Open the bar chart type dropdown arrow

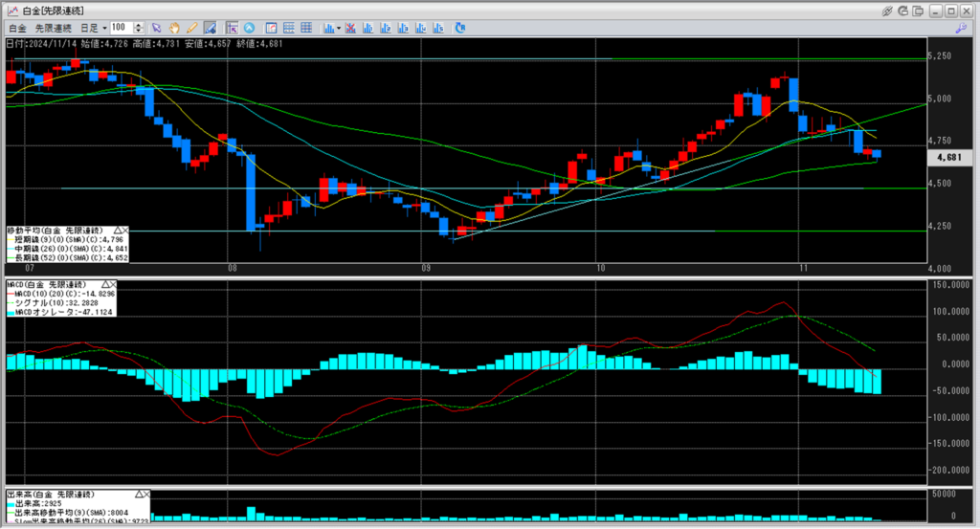click(341, 28)
